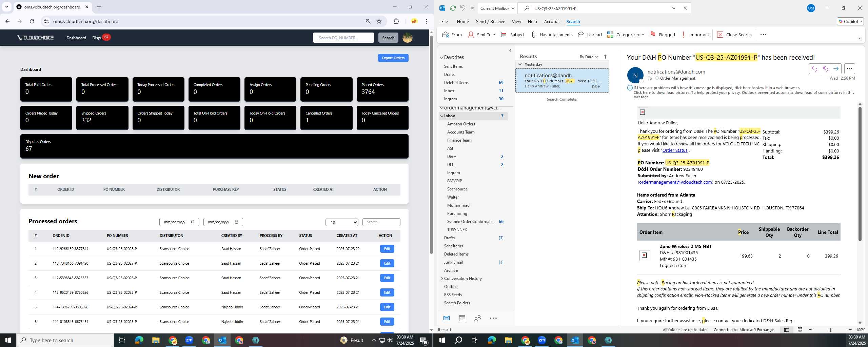
Task: Click Close Search in Outlook ribbon
Action: click(734, 35)
